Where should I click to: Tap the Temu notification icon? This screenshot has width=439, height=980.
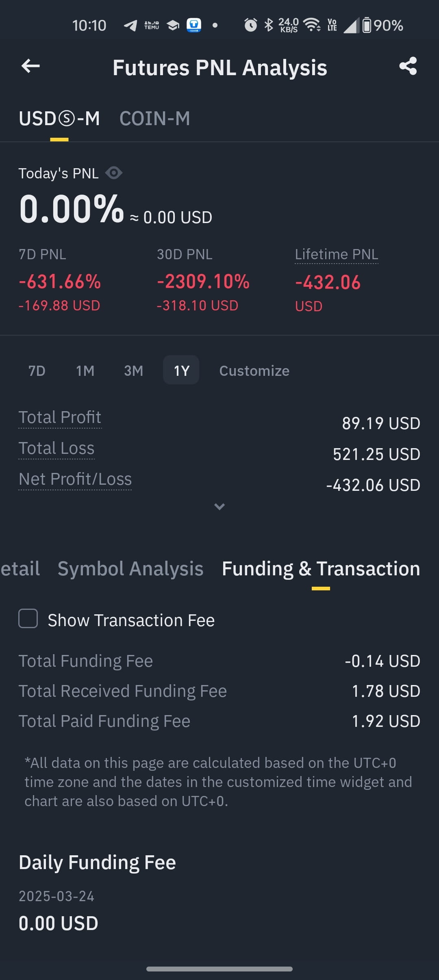click(152, 26)
